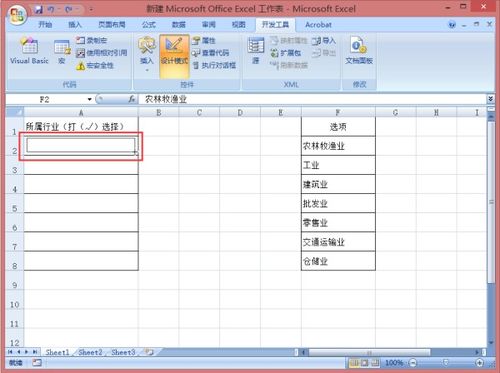This screenshot has width=500, height=373.
Task: Switch to the Acrobat ribbon tab
Action: coord(318,25)
